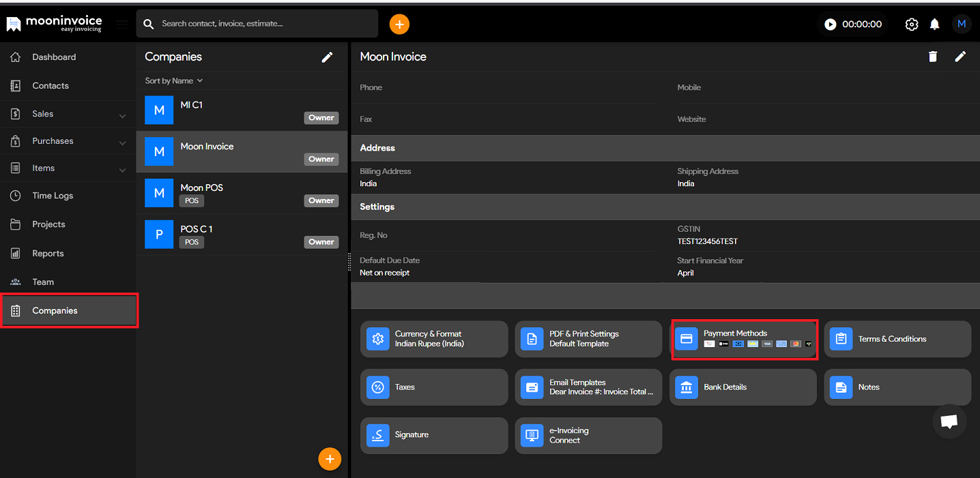The height and width of the screenshot is (478, 980).
Task: Expand the Sales menu
Action: (68, 114)
